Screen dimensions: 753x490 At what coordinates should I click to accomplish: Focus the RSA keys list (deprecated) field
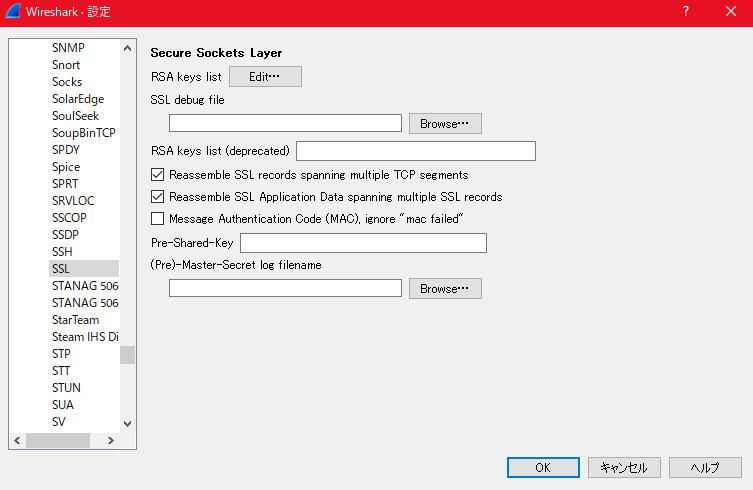416,151
